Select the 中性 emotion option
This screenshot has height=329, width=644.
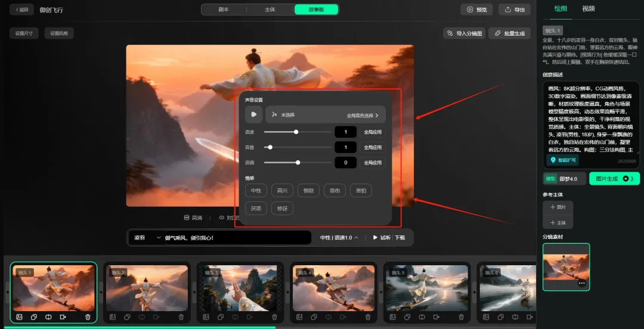click(256, 191)
